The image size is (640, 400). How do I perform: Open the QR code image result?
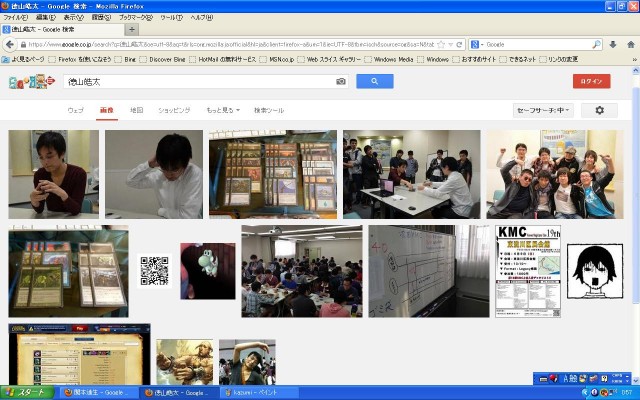pyautogui.click(x=154, y=271)
